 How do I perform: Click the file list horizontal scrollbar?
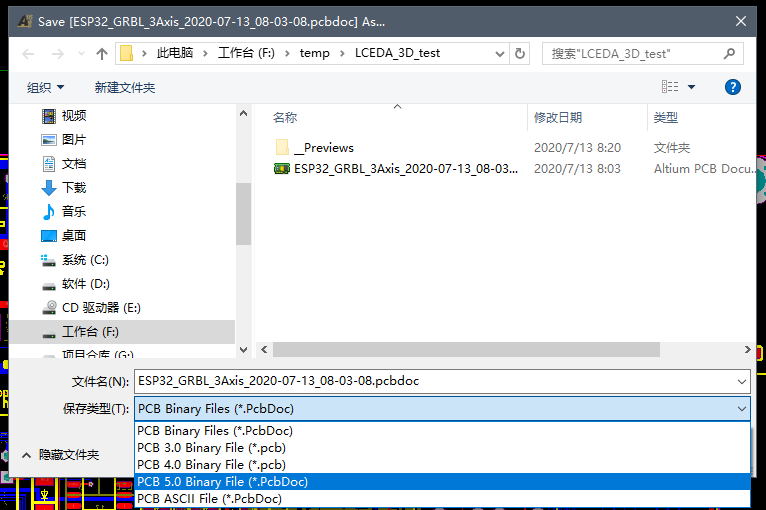click(x=466, y=349)
